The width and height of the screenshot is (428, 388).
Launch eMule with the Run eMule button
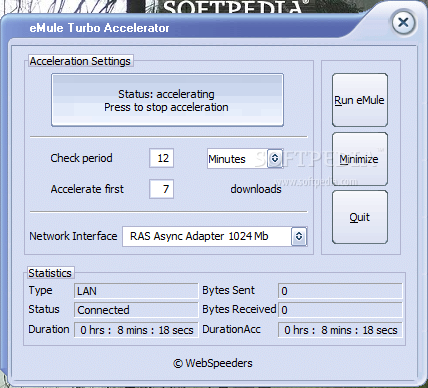360,100
